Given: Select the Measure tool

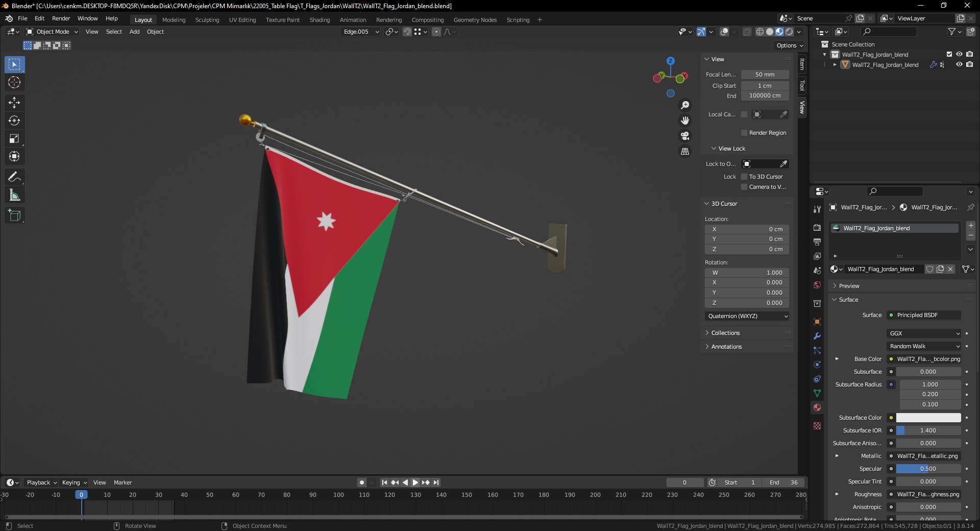Looking at the screenshot, I should coord(14,195).
